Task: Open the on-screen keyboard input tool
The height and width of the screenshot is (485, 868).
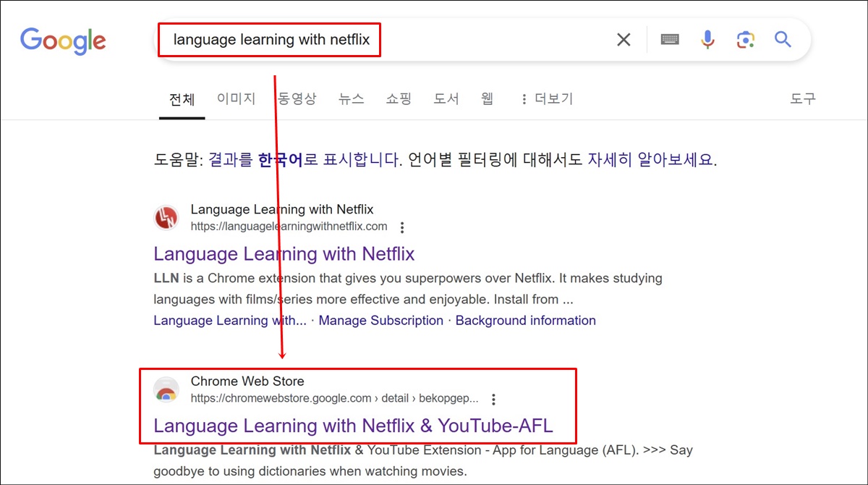Action: pos(670,40)
